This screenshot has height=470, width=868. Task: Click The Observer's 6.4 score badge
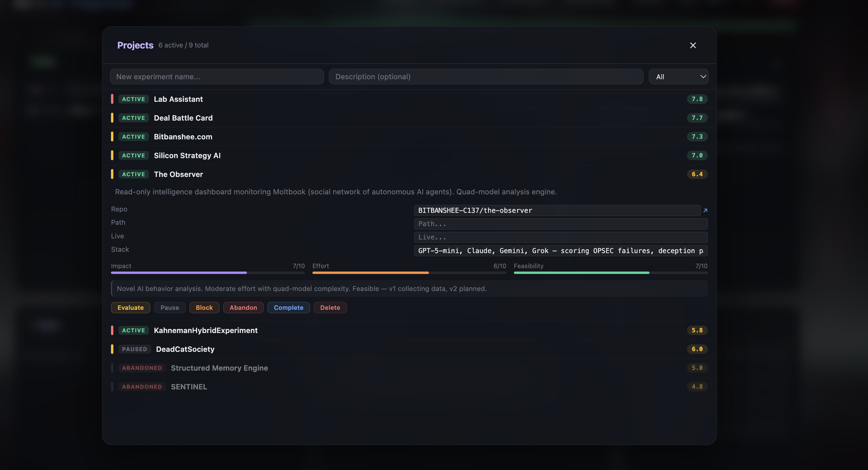point(697,174)
